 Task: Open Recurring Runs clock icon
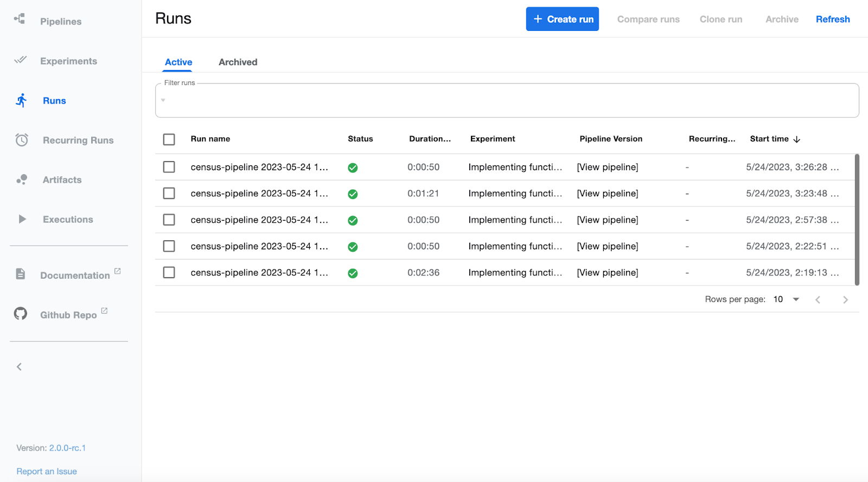point(22,140)
